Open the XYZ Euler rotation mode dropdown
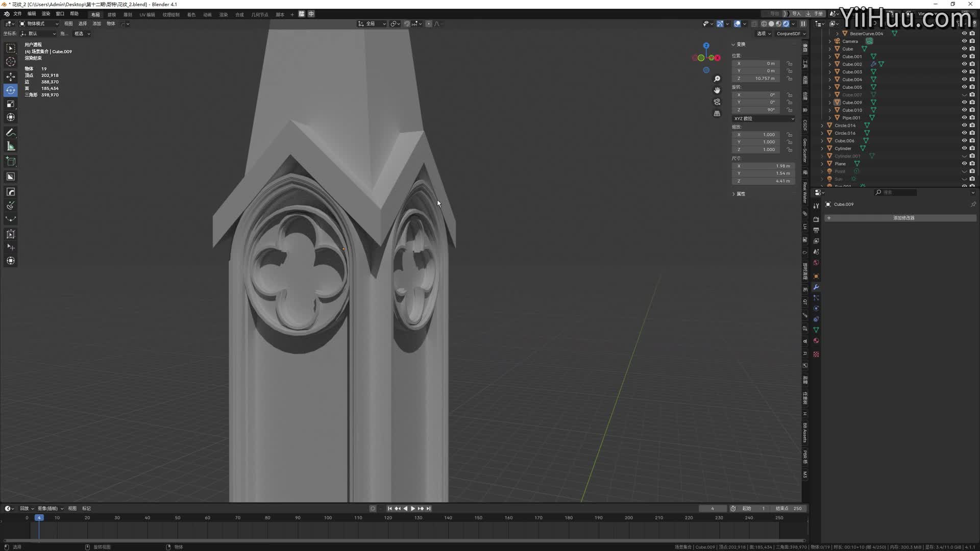The height and width of the screenshot is (551, 980). pyautogui.click(x=764, y=118)
